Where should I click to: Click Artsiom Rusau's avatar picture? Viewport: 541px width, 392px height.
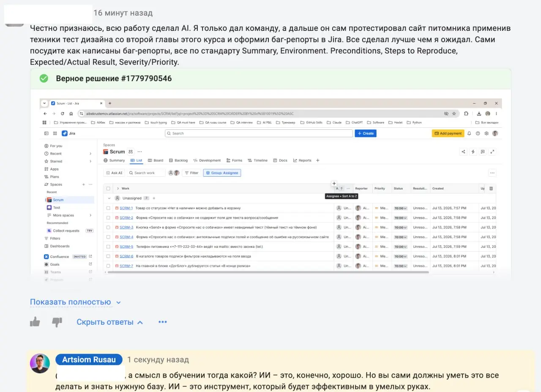tap(40, 363)
